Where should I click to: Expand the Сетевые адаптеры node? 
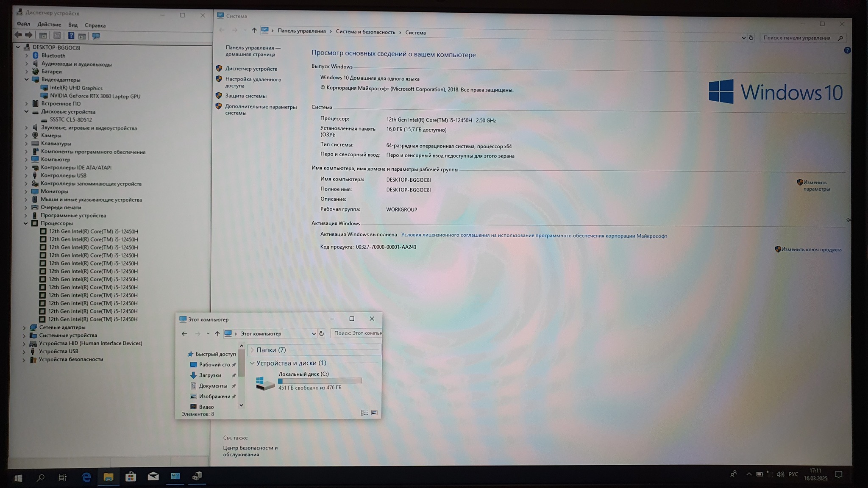pos(24,327)
